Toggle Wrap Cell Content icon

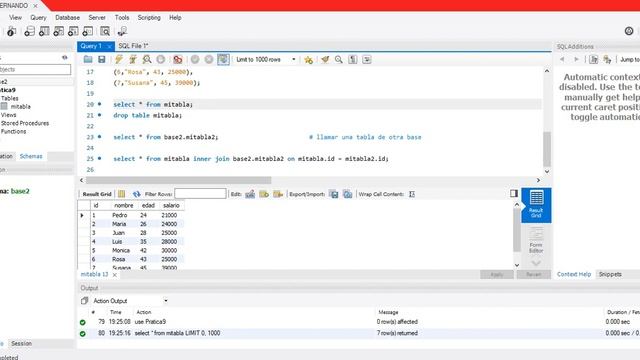(412, 194)
